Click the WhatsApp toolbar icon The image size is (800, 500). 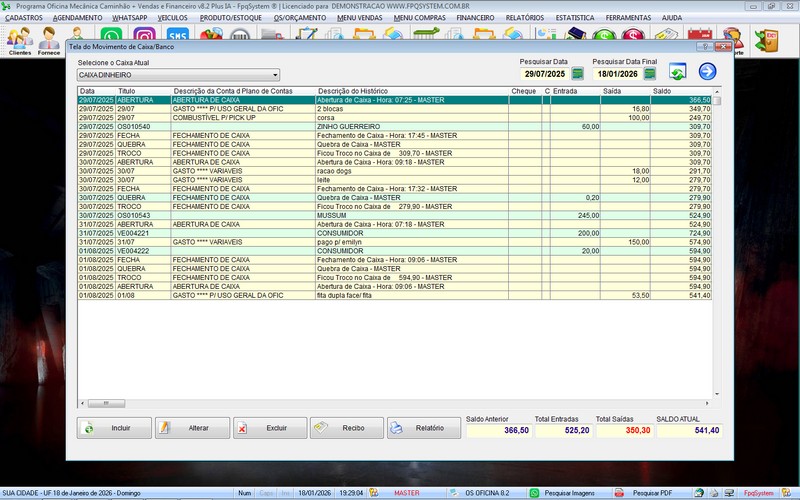pyautogui.click(x=112, y=37)
